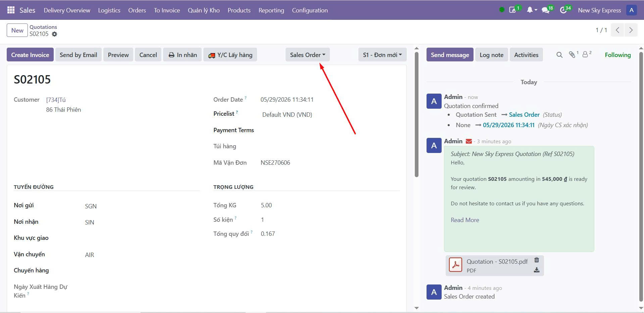
Task: Click Create Invoice button
Action: click(x=30, y=55)
